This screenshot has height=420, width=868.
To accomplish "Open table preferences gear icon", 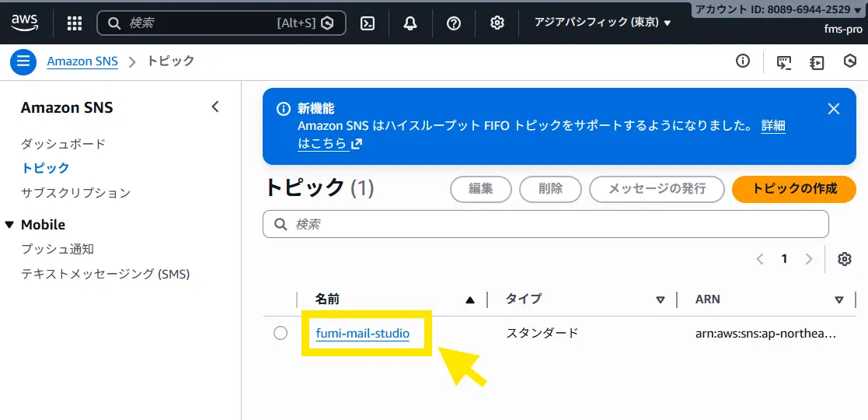I will tap(845, 259).
